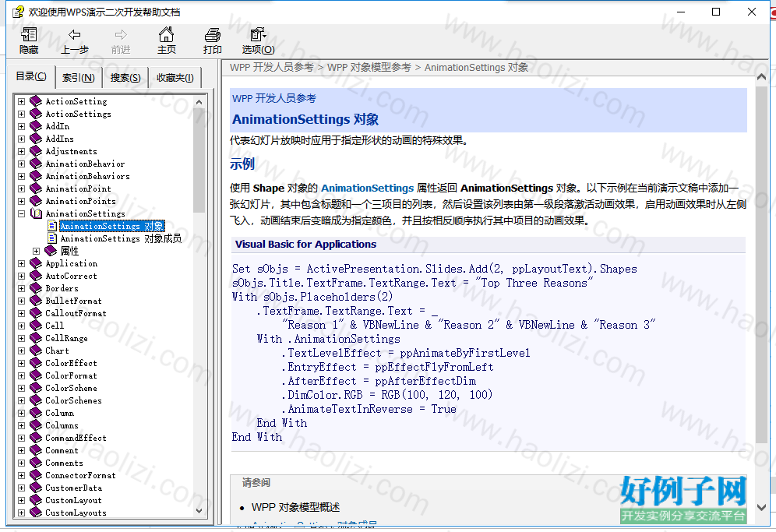Click the book icon beside ActionSetting
Image resolution: width=776 pixels, height=532 pixels.
[x=36, y=101]
